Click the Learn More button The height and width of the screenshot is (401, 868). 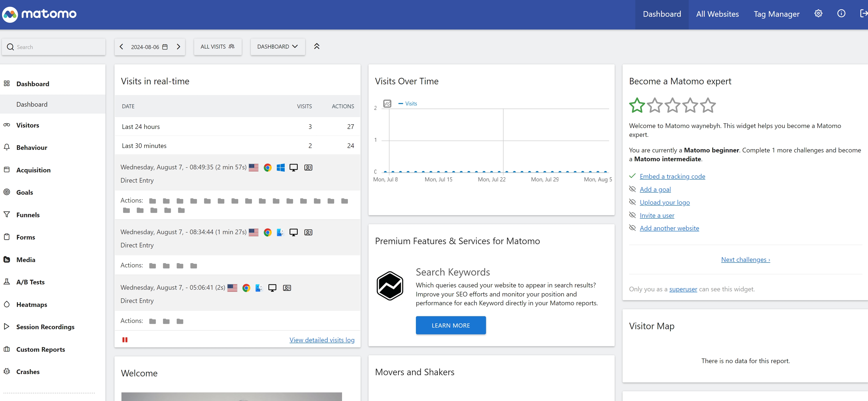click(x=450, y=325)
